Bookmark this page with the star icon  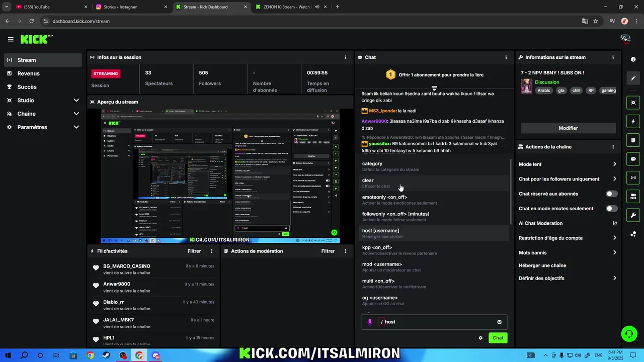pyautogui.click(x=596, y=21)
